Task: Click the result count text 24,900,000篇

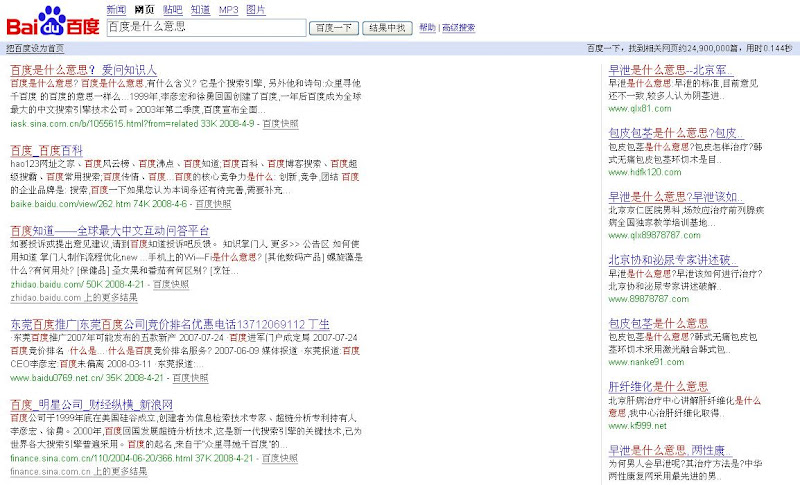Action: (712, 48)
